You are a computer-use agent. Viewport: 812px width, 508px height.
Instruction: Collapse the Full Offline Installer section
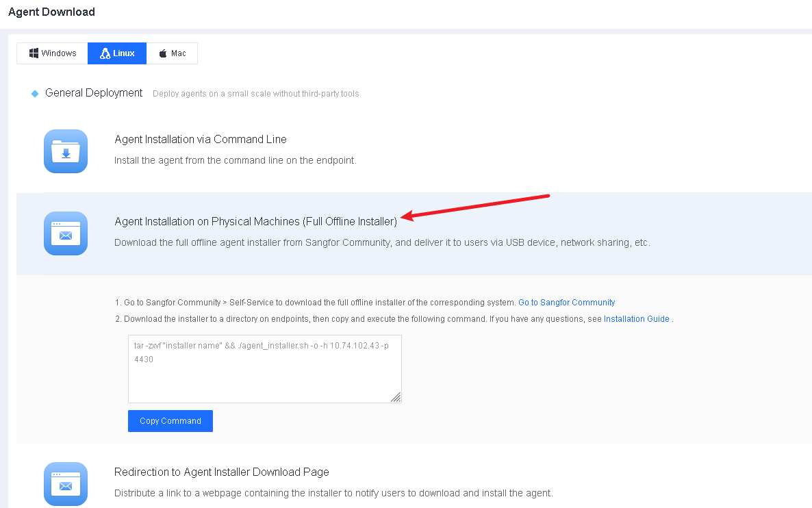point(255,222)
